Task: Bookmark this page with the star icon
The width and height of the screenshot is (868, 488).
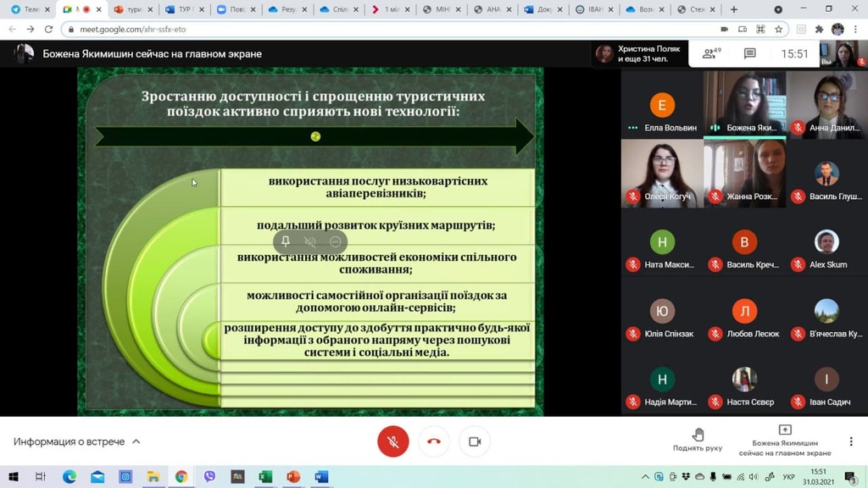Action: (778, 29)
